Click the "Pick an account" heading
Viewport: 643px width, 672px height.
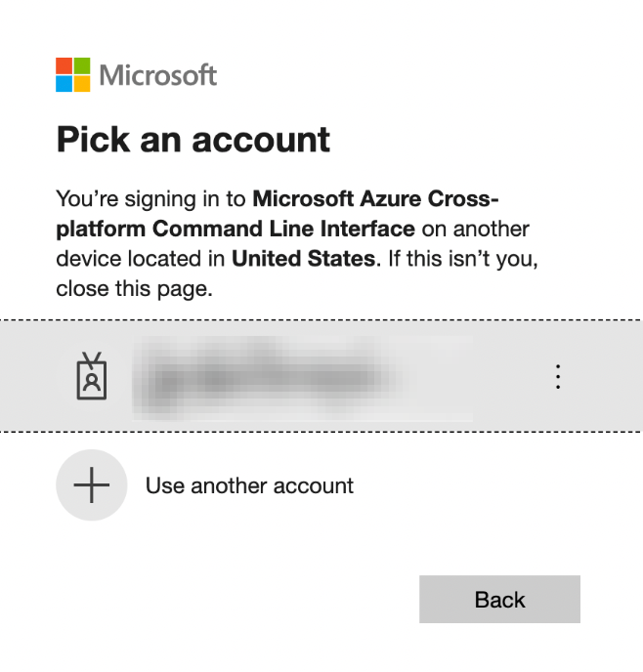coord(193,140)
